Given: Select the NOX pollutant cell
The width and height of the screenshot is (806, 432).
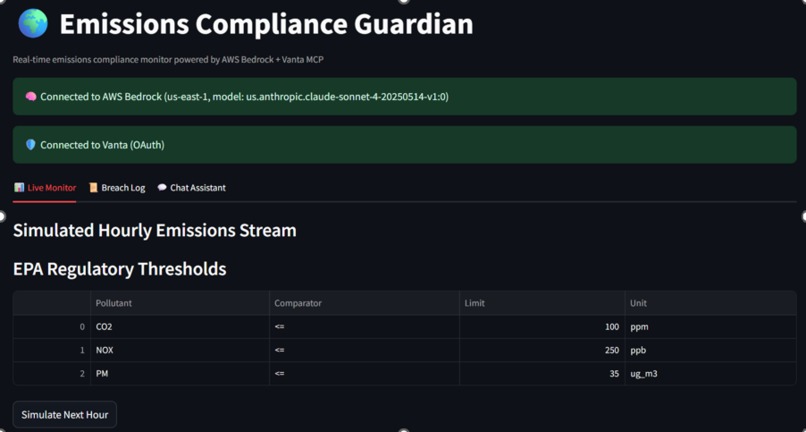Looking at the screenshot, I should click(x=180, y=350).
